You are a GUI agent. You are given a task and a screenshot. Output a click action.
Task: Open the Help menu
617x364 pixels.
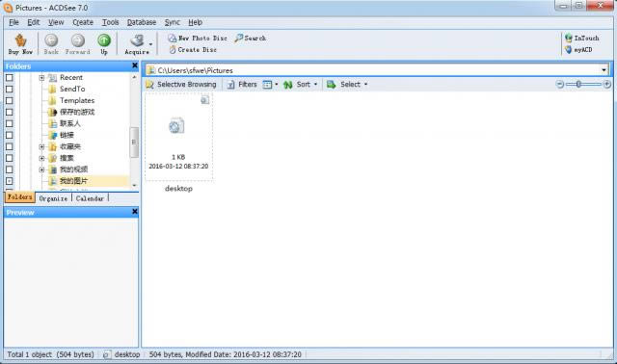click(195, 22)
